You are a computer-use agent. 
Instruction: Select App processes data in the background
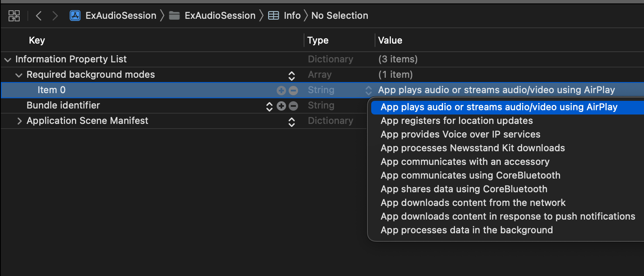[x=467, y=230]
